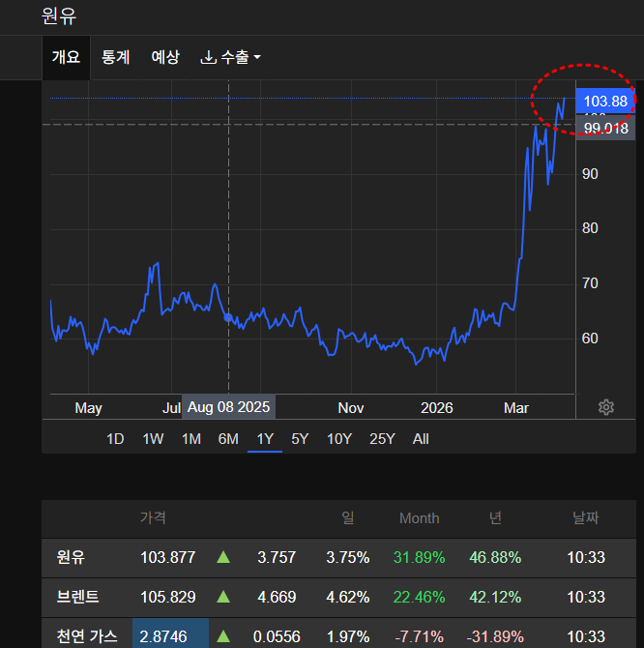Show All historical data range
The image size is (644, 648).
[421, 439]
